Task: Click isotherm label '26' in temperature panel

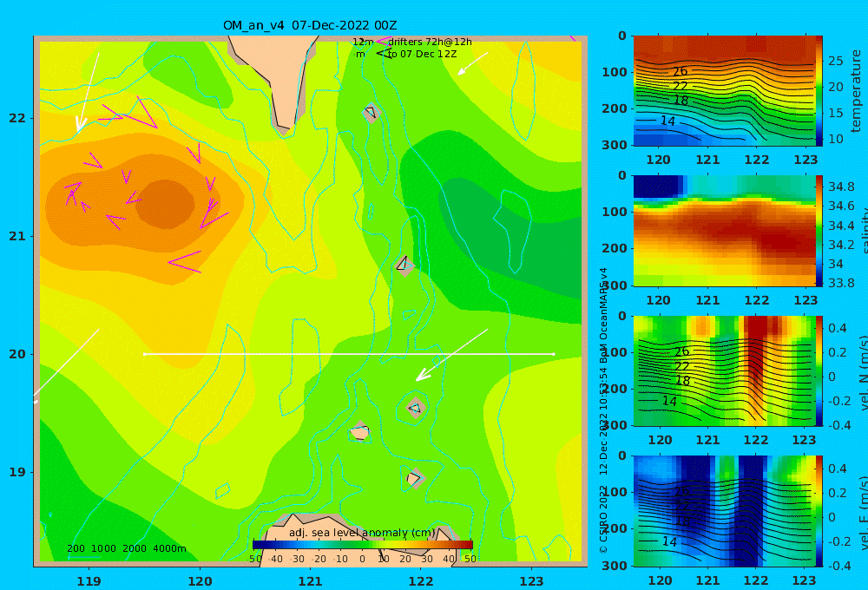Action: tap(681, 71)
